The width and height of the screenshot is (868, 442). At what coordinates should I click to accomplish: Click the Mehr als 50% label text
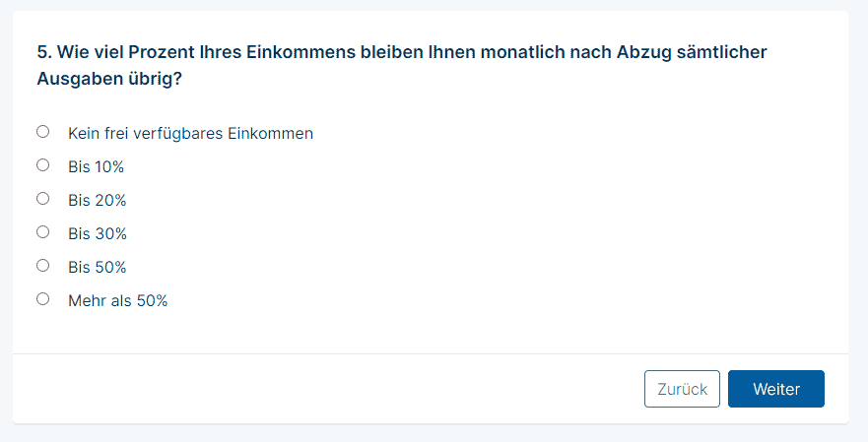click(118, 300)
